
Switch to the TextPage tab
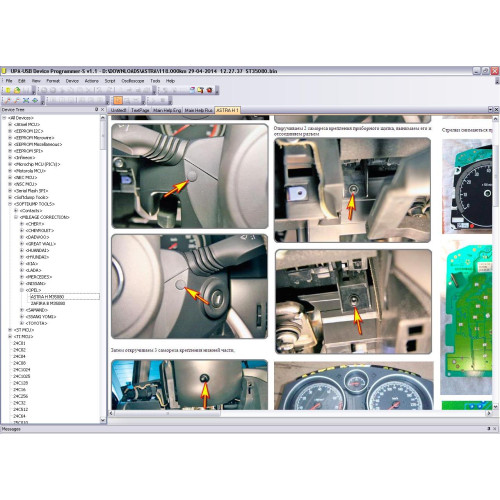[x=140, y=110]
